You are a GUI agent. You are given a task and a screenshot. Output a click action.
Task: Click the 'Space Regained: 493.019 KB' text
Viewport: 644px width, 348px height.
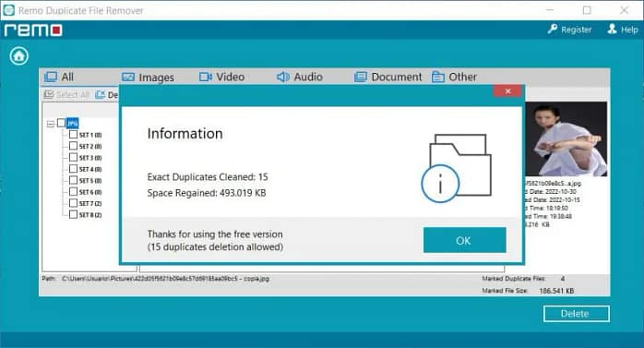(x=207, y=193)
